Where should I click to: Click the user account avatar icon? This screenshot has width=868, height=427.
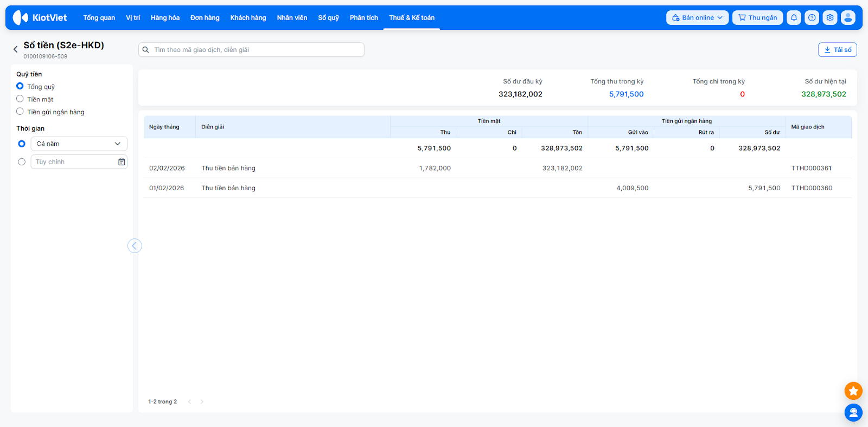(848, 18)
